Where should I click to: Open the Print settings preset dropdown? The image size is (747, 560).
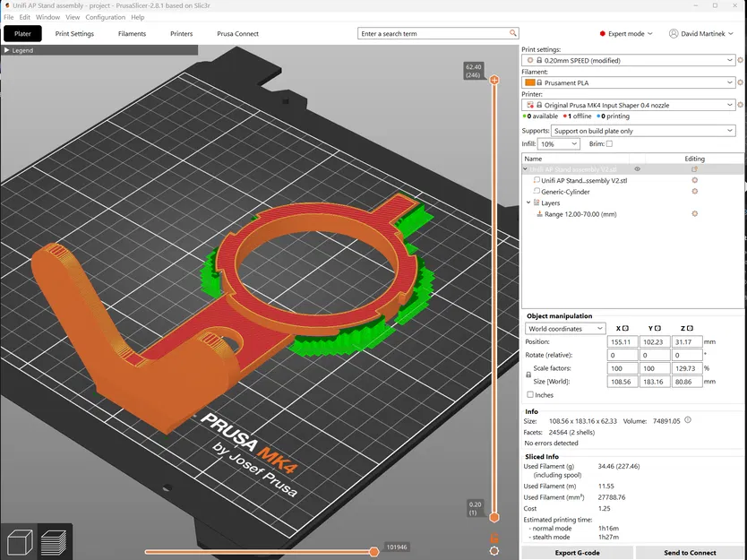(x=729, y=61)
